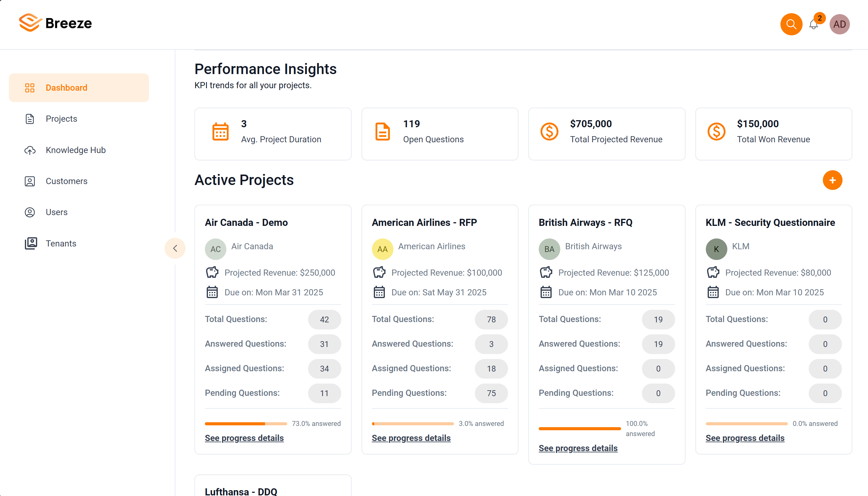Open the Projects menu item

pyautogui.click(x=61, y=119)
